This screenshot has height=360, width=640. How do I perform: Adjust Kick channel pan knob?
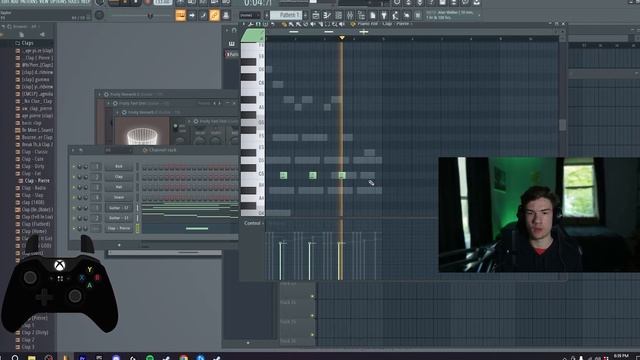80,167
